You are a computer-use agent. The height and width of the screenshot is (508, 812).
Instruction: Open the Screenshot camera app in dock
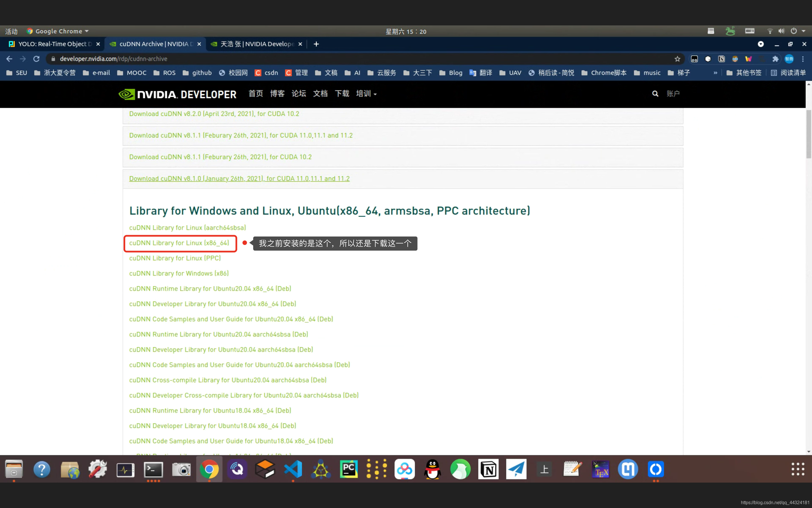pyautogui.click(x=181, y=469)
